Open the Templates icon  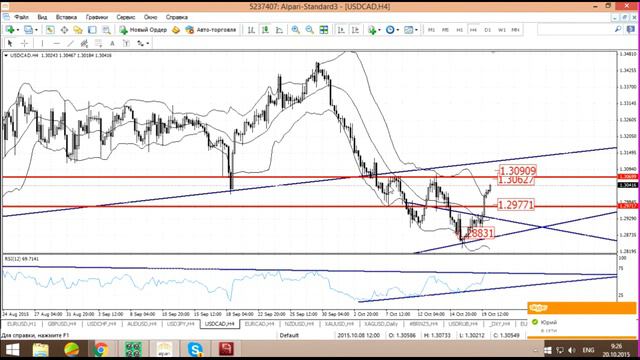pos(408,30)
